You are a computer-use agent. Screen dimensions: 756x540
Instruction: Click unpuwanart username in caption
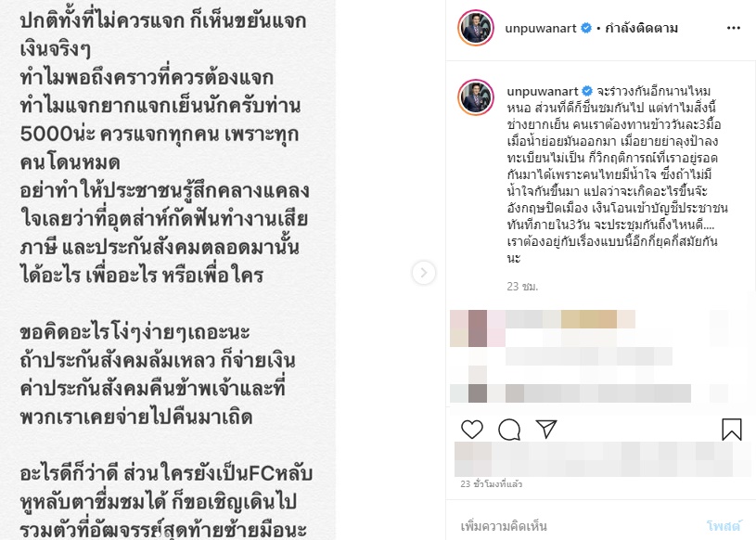(543, 91)
